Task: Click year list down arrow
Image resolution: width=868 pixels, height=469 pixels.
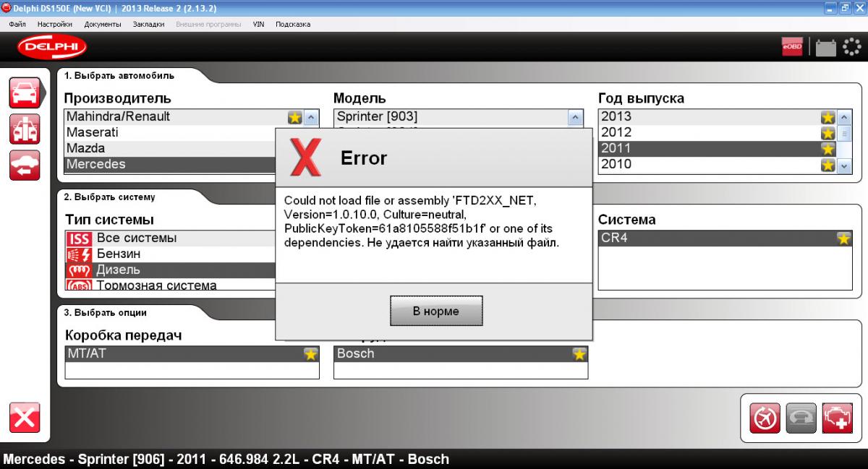Action: point(844,165)
